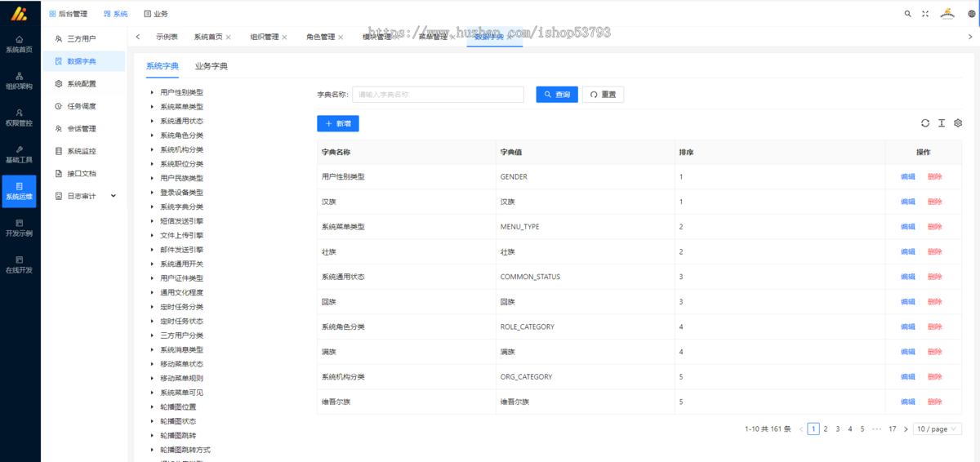Click the globe language icon
The image size is (980, 462).
point(971,14)
